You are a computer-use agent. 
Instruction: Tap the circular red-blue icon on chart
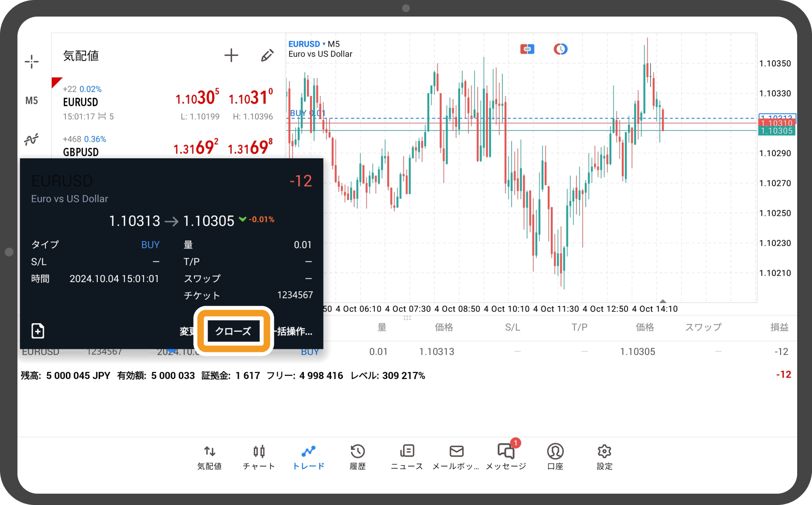560,49
